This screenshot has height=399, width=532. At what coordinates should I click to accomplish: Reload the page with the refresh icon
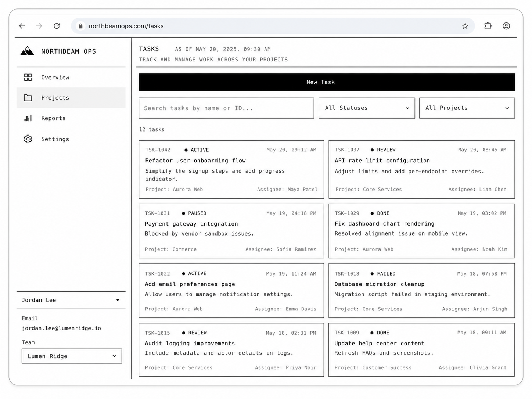pos(57,26)
